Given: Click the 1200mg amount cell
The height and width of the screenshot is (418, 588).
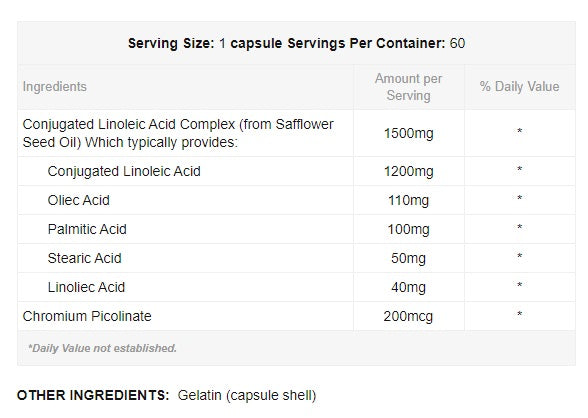Looking at the screenshot, I should (408, 172).
